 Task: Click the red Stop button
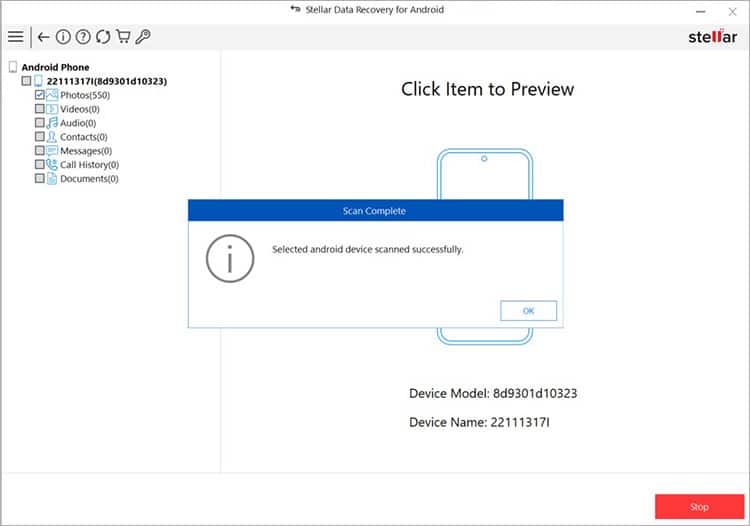(699, 507)
